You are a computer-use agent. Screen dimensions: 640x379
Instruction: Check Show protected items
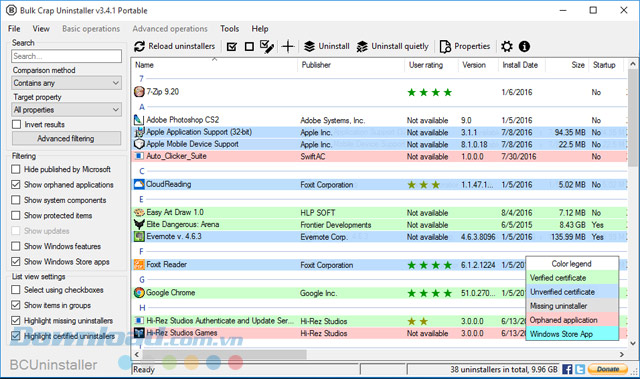click(16, 215)
